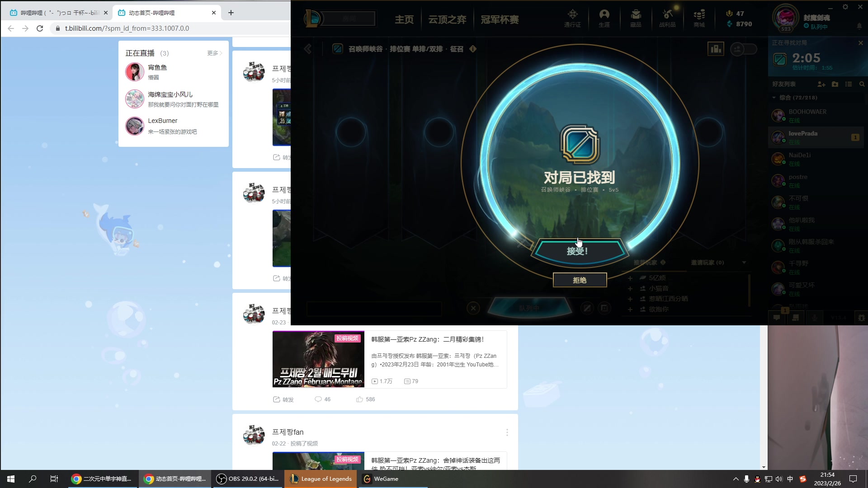Viewport: 868px width, 488px height.
Task: Click the 프제짱fan username on 02-22 post
Action: coord(288,432)
